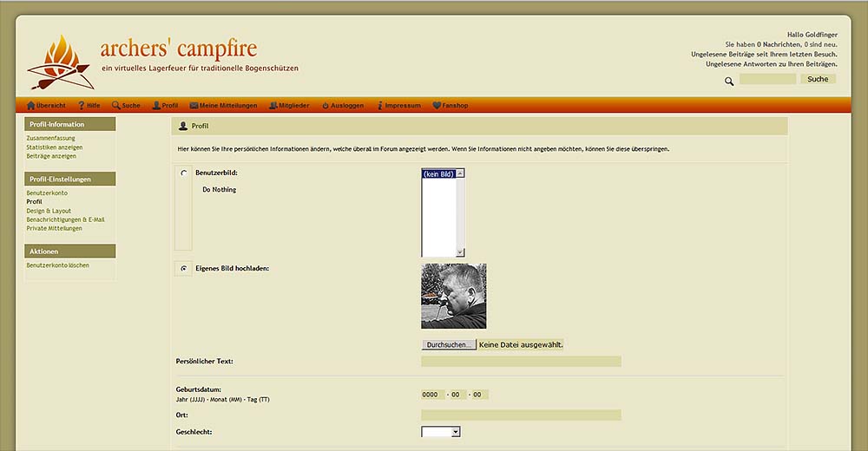Click the magnifier icon next to Suche in navbar
868x451 pixels.
tap(116, 106)
